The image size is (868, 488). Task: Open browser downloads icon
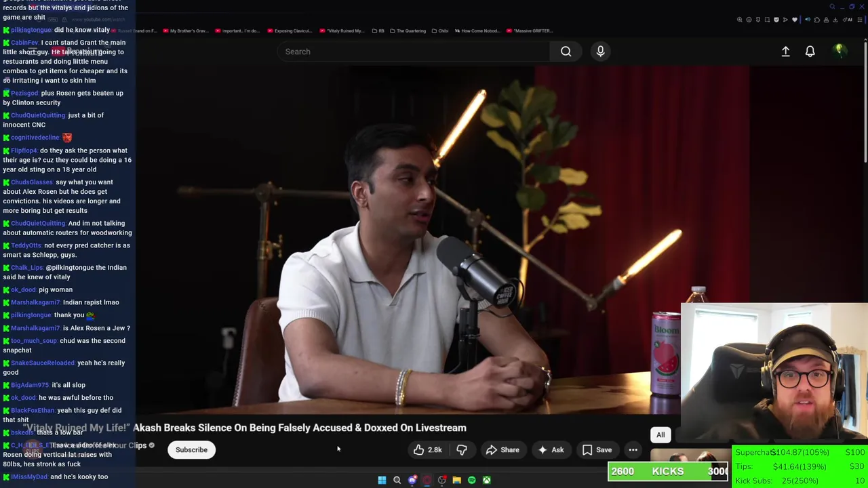[835, 20]
